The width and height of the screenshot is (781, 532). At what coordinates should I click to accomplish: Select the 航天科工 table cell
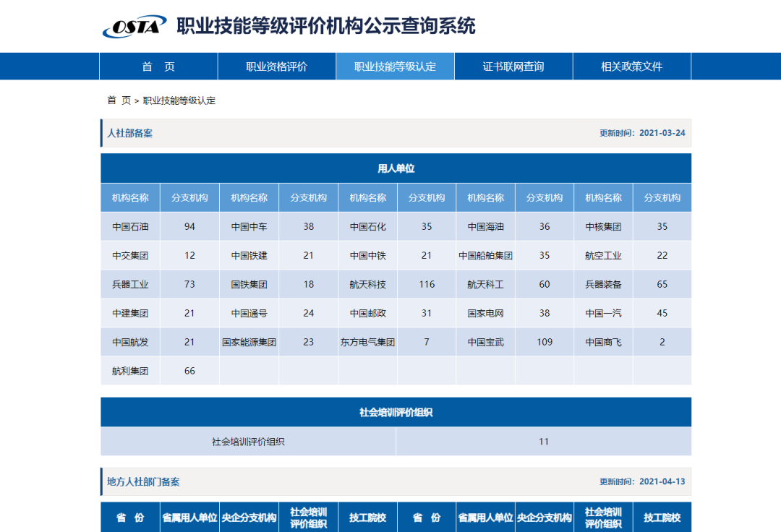[486, 284]
